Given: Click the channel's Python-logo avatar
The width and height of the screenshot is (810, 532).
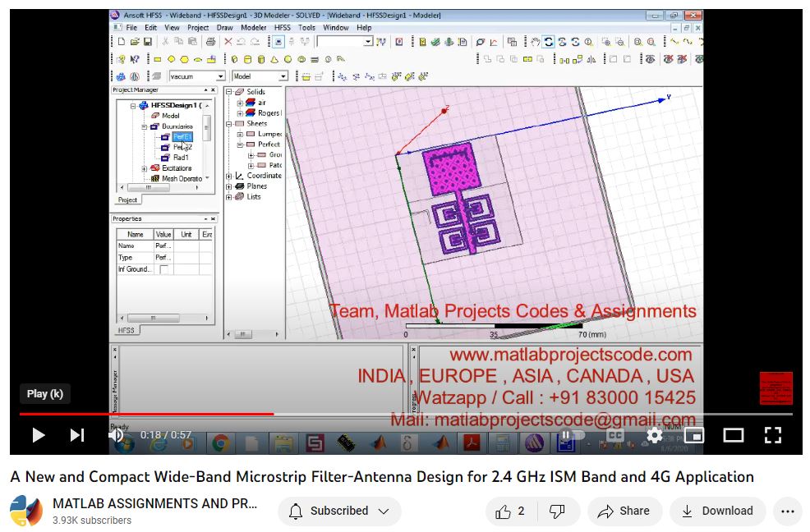Looking at the screenshot, I should (26, 511).
